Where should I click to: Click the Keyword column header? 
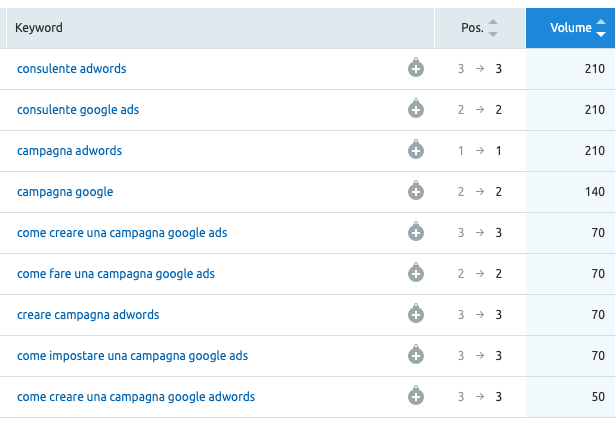pyautogui.click(x=39, y=28)
